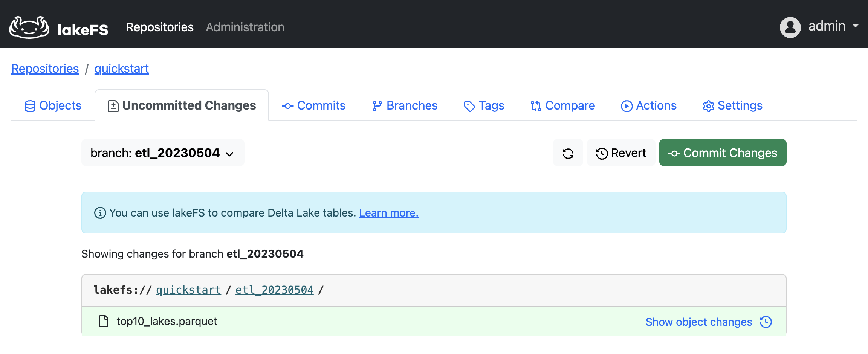Screen dimensions: 868x354
Task: Open Administration in the top navigation
Action: click(245, 27)
